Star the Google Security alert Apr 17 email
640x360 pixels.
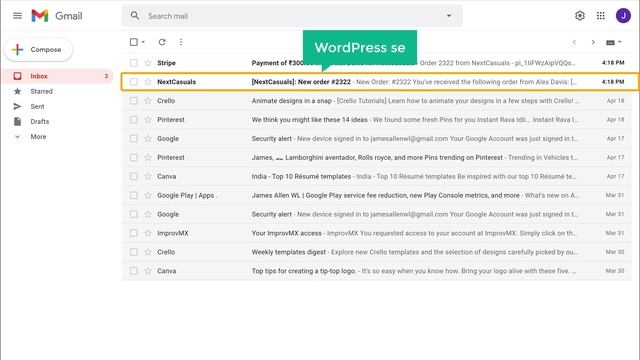[148, 138]
